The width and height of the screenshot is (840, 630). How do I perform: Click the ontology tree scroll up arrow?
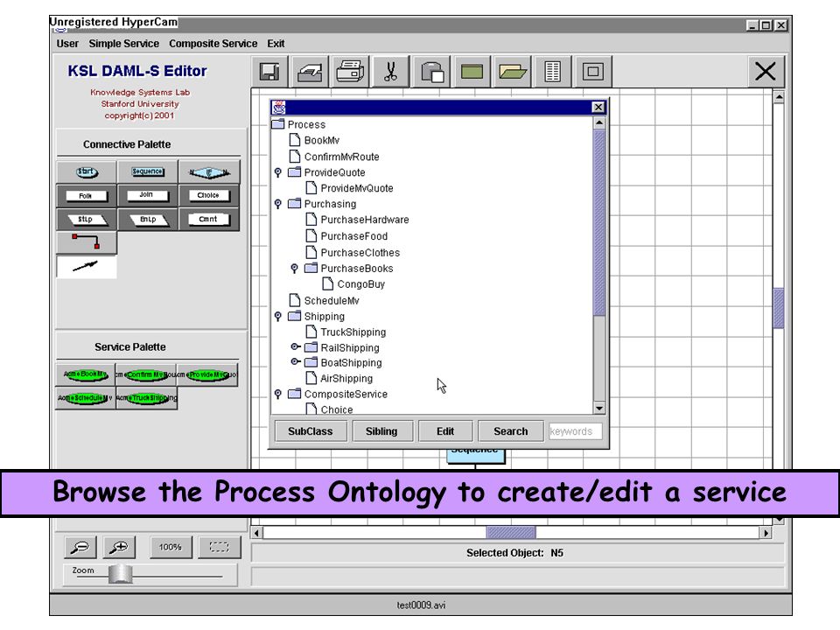(x=598, y=123)
